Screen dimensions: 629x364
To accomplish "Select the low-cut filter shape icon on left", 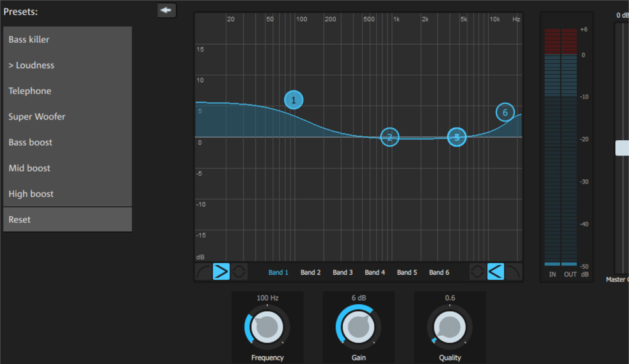I will 203,272.
